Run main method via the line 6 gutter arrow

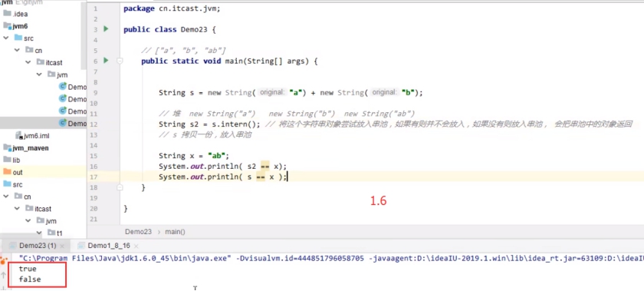106,61
